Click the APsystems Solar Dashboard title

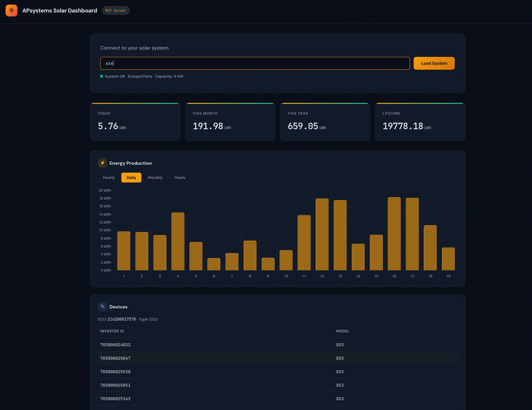60,11
